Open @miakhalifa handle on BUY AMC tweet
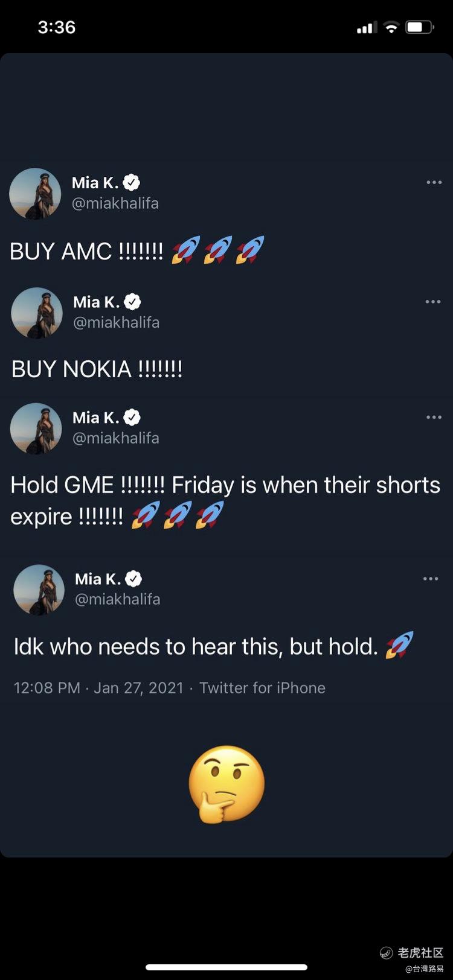453x980 pixels. click(115, 203)
